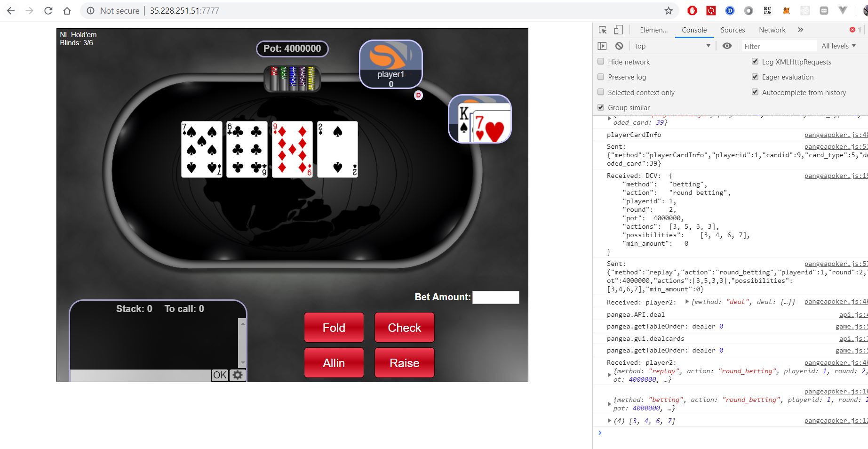This screenshot has height=449, width=868.
Task: Open the top JavaScript context dropdown
Action: pos(672,46)
